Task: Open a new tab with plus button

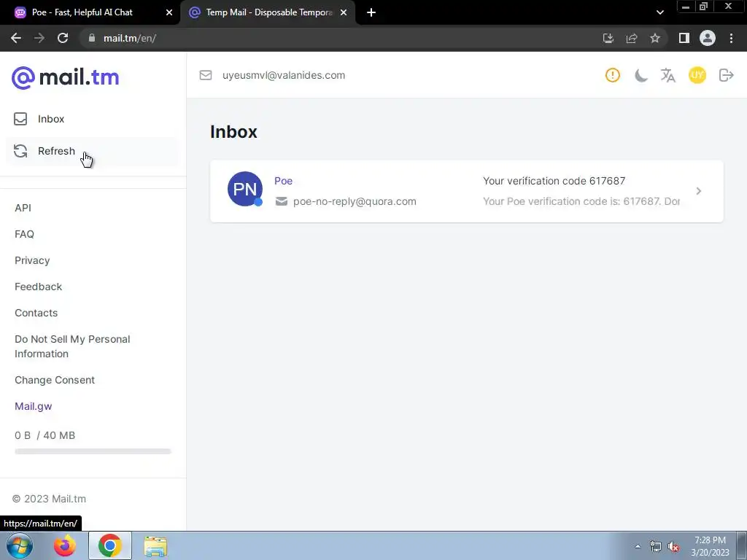Action: pos(371,12)
